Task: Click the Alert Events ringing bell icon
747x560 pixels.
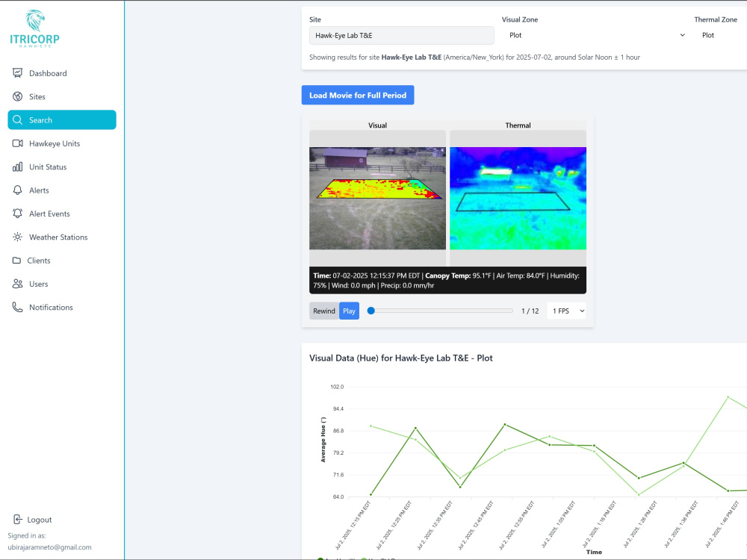Action: (x=18, y=214)
